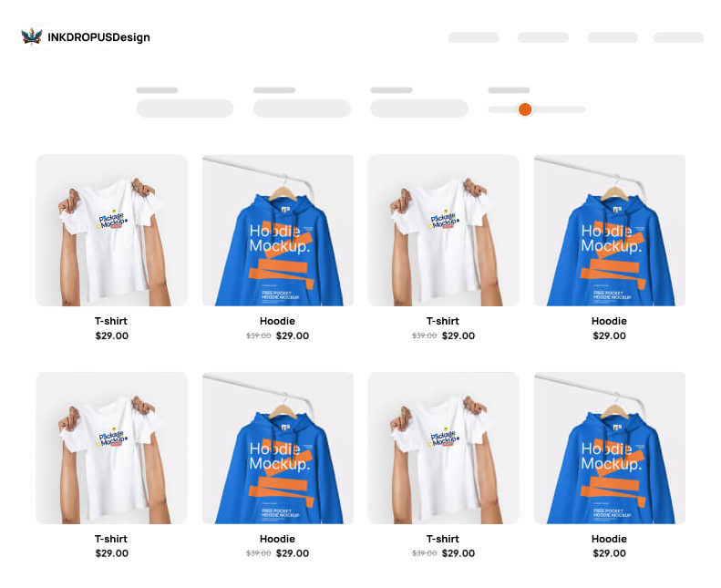Image resolution: width=721 pixels, height=588 pixels.
Task: Click top row first T-shirt title
Action: click(111, 321)
